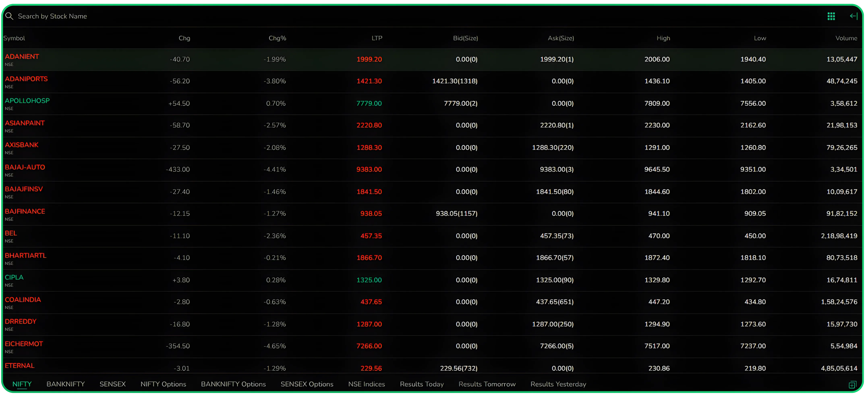Switch to BANKNIFTY Options
The height and width of the screenshot is (396, 868).
coord(233,384)
